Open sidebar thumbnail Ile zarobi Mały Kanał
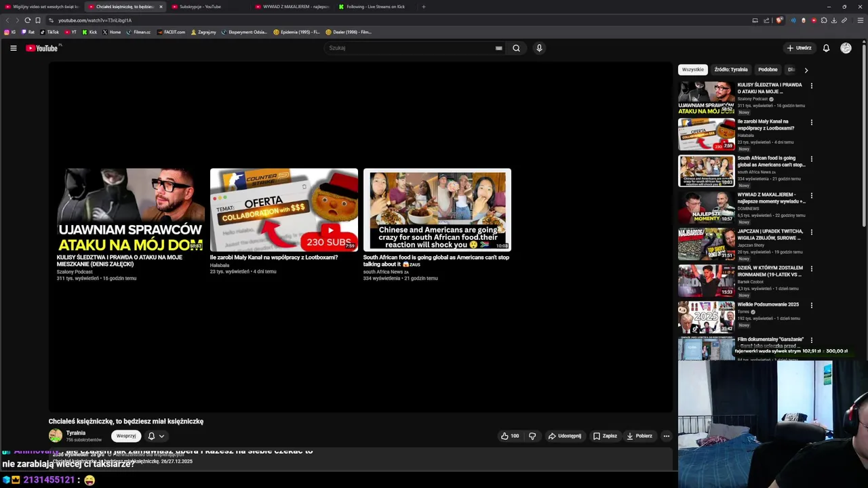Screen dimensions: 868x488 pos(707,134)
